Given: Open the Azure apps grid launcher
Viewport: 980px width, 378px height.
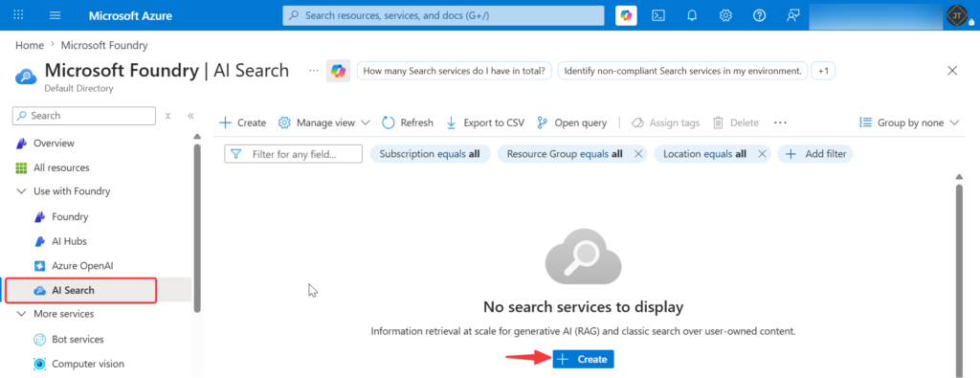Looking at the screenshot, I should [x=19, y=15].
